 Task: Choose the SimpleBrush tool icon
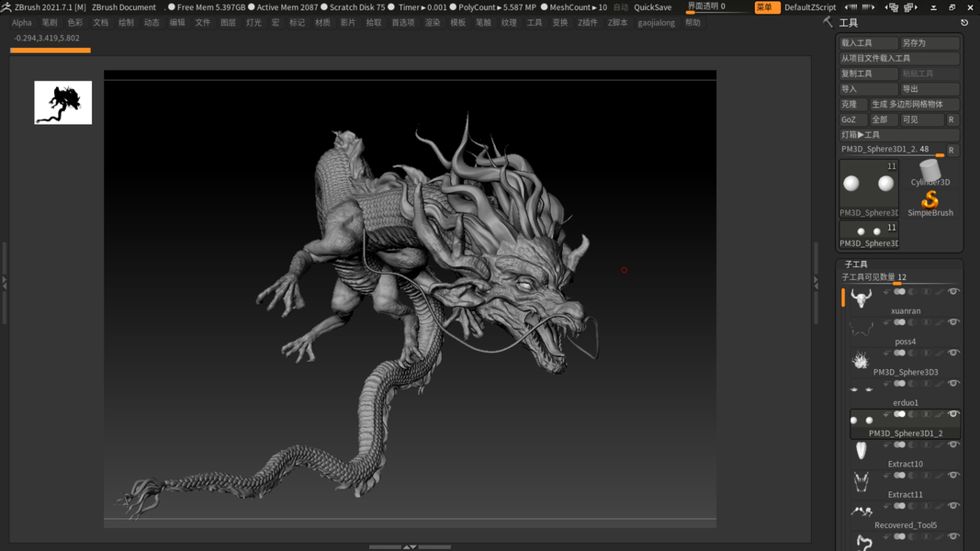tap(929, 200)
